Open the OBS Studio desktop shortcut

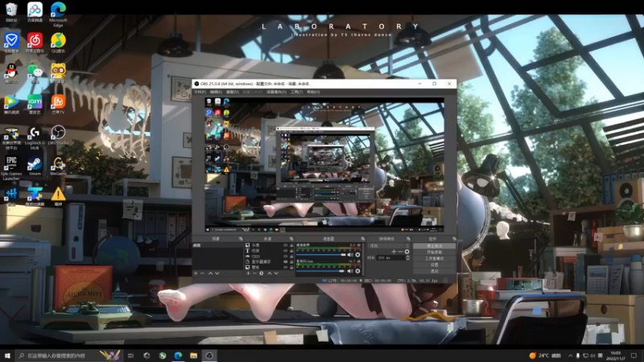point(58,135)
